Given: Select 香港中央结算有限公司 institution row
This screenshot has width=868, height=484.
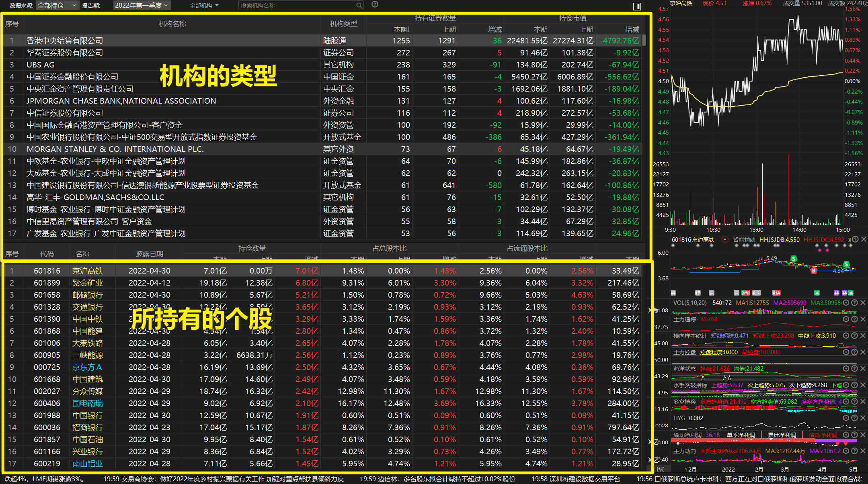Looking at the screenshot, I should tap(322, 41).
